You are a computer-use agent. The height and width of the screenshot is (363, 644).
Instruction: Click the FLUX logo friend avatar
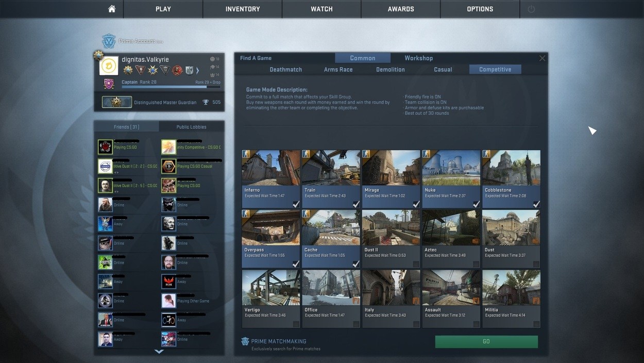pos(168,282)
